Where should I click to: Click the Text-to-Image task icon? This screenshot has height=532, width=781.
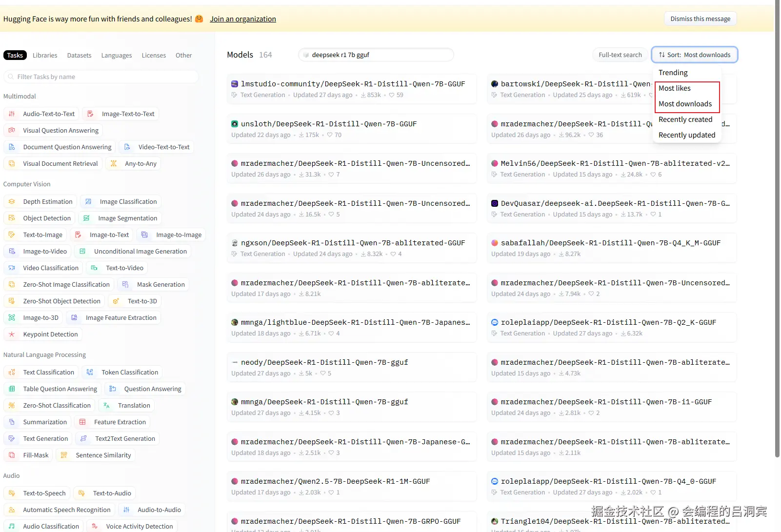(x=12, y=235)
